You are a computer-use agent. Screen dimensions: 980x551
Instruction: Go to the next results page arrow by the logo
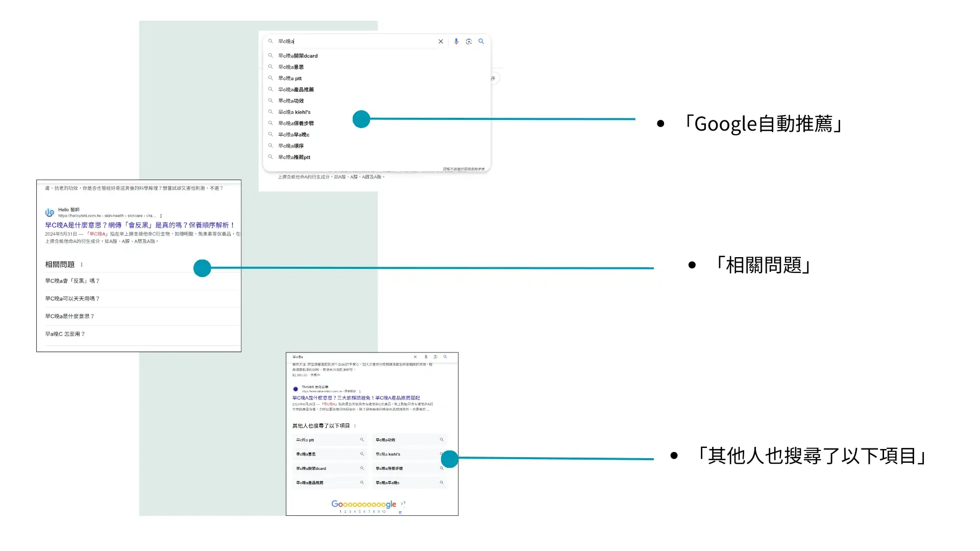pos(402,504)
